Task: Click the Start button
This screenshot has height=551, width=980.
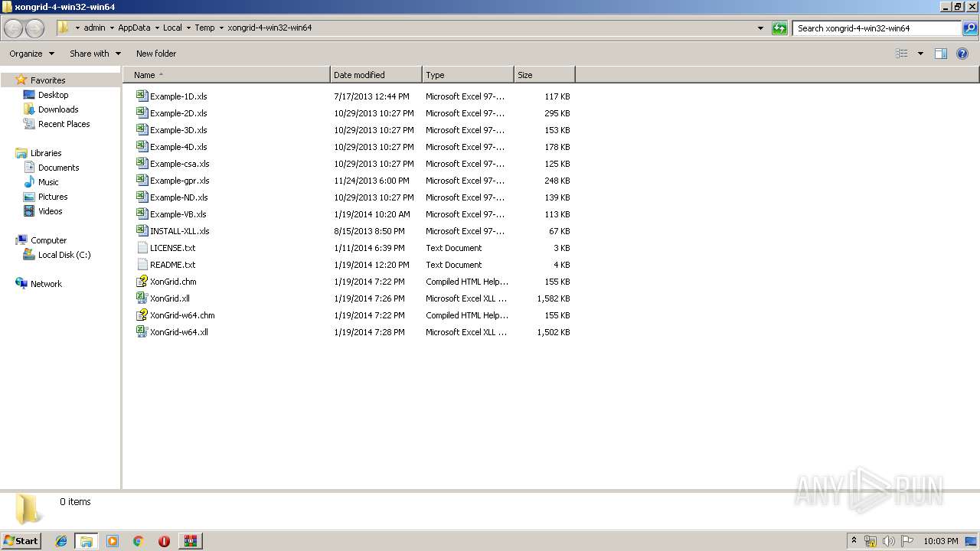Action: tap(21, 540)
